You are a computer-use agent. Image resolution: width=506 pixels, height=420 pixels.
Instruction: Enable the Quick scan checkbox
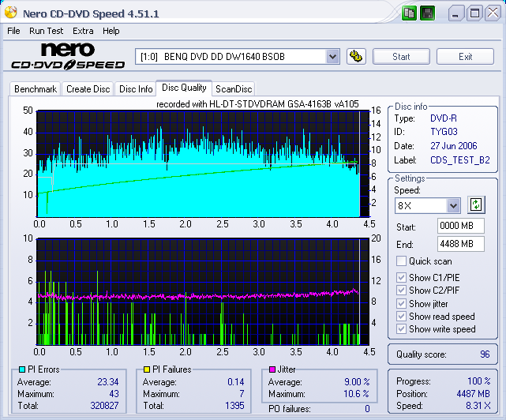(x=402, y=261)
